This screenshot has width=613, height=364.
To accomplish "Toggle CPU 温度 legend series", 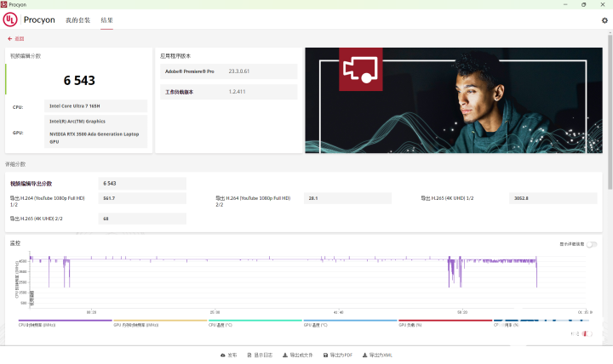I will 221,324.
